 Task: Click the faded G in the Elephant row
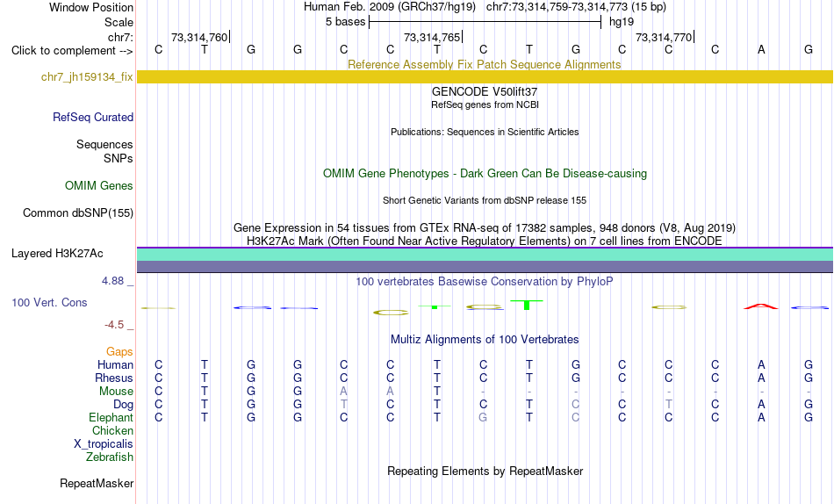[x=483, y=418]
